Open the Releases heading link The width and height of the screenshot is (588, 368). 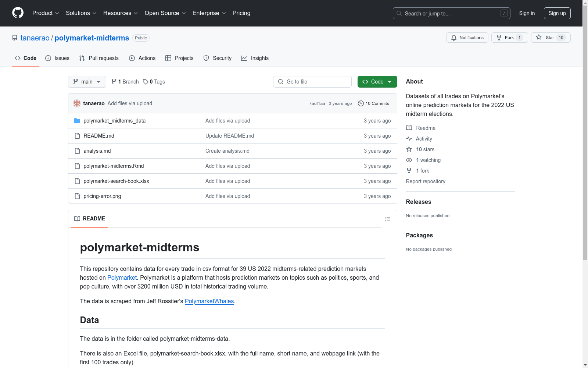click(x=419, y=202)
